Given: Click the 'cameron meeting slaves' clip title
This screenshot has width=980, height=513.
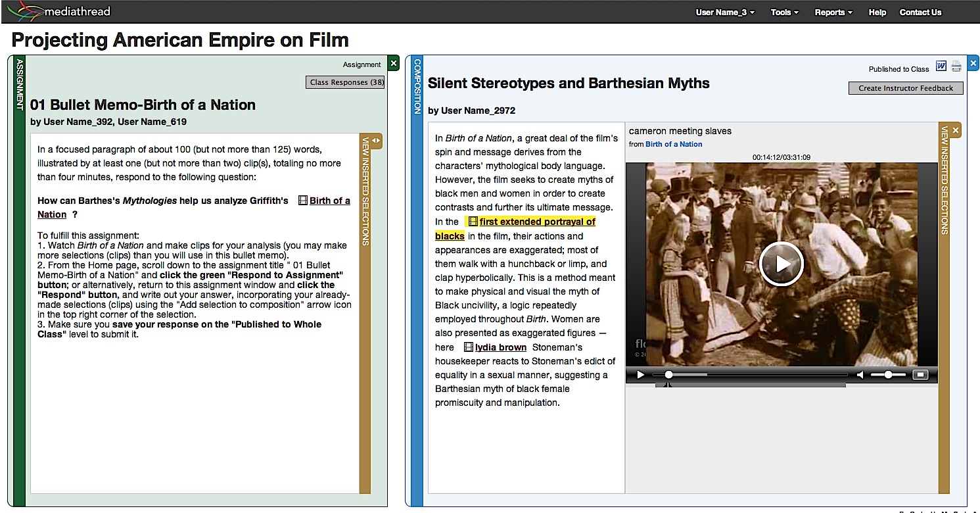Looking at the screenshot, I should click(680, 131).
